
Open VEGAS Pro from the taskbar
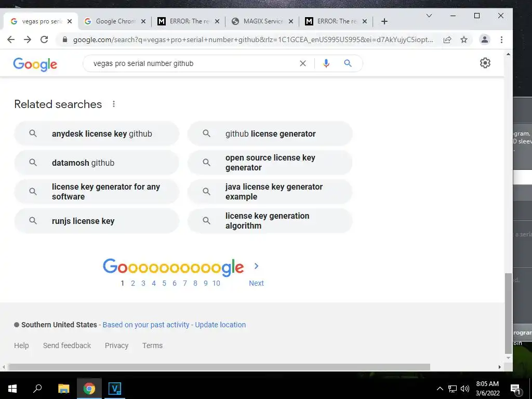115,389
